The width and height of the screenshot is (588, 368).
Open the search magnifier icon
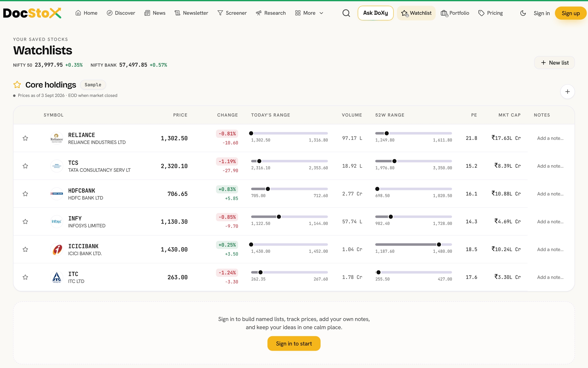coord(346,13)
